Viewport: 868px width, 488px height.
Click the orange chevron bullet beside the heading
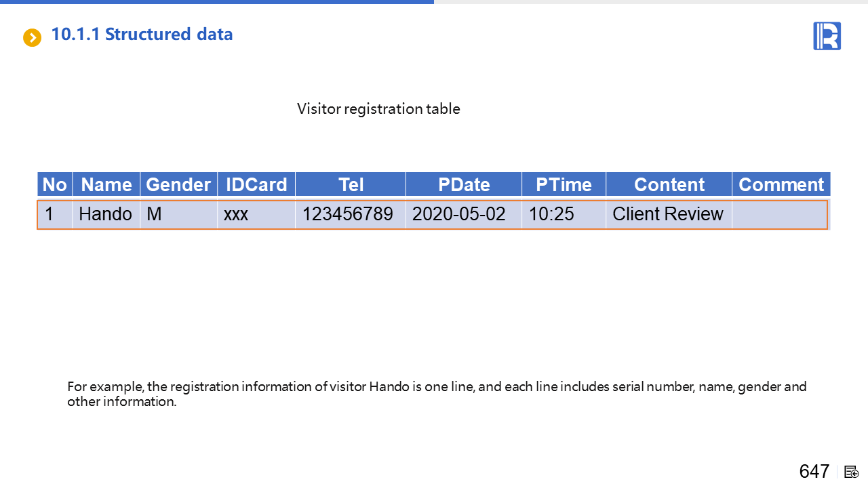[x=32, y=38]
